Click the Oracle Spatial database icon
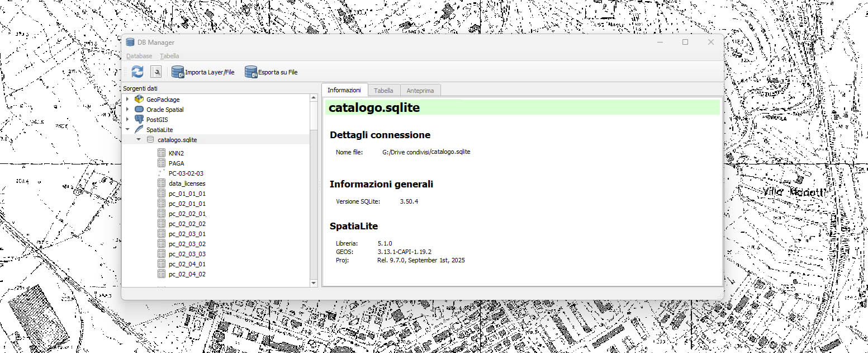Viewport: 868px width, 353px height. [139, 109]
